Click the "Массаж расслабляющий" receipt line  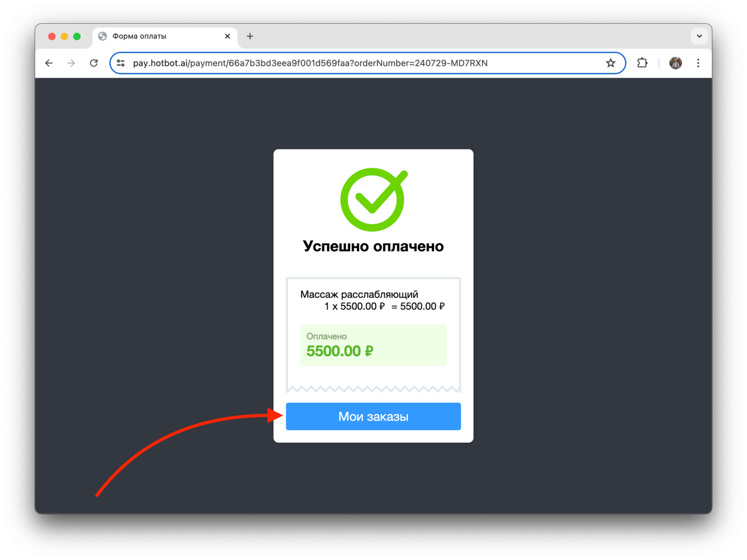(359, 294)
